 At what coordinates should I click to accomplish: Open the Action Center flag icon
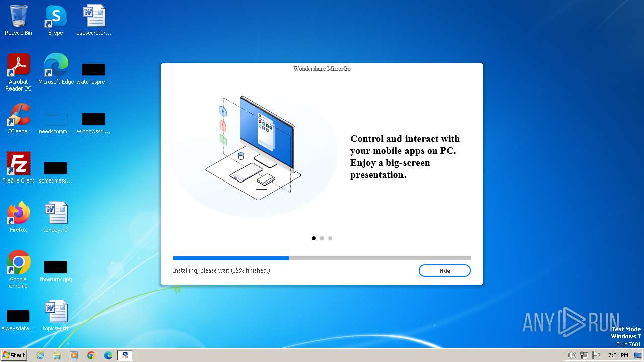(596, 355)
